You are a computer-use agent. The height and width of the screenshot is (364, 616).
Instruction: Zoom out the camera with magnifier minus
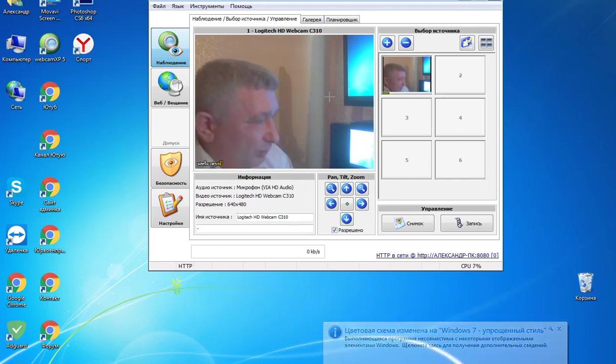tap(331, 189)
